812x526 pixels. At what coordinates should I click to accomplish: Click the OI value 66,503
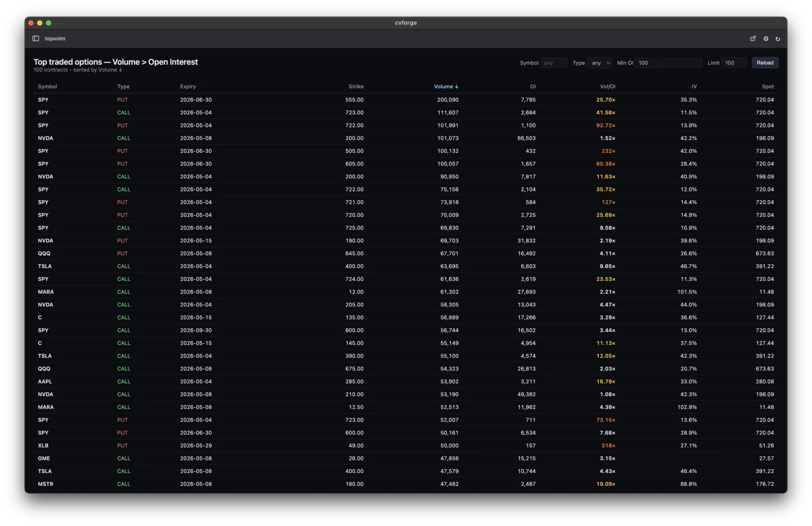(526, 138)
